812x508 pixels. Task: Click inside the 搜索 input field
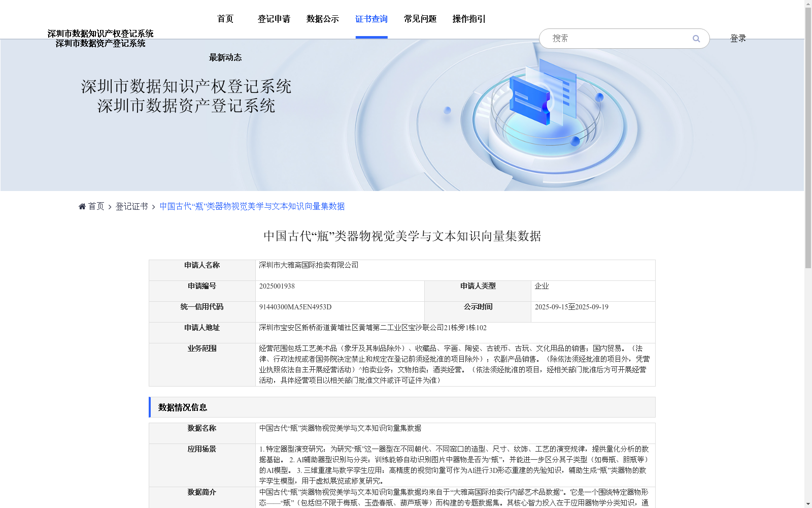click(x=609, y=38)
